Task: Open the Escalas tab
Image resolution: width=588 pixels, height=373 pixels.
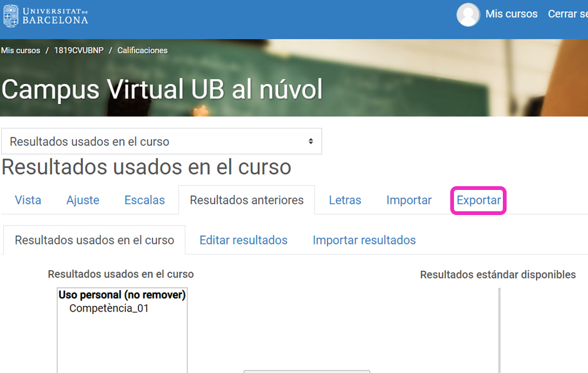Action: click(x=145, y=201)
